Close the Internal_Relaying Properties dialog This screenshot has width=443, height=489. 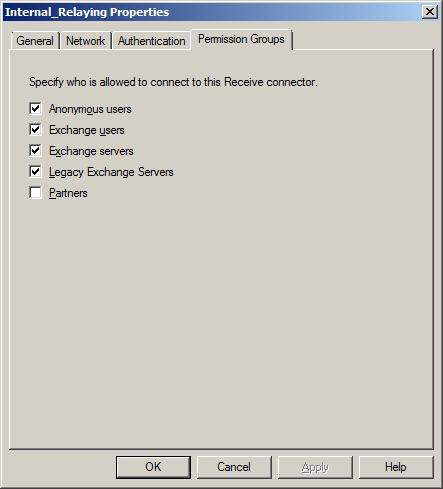click(x=430, y=12)
